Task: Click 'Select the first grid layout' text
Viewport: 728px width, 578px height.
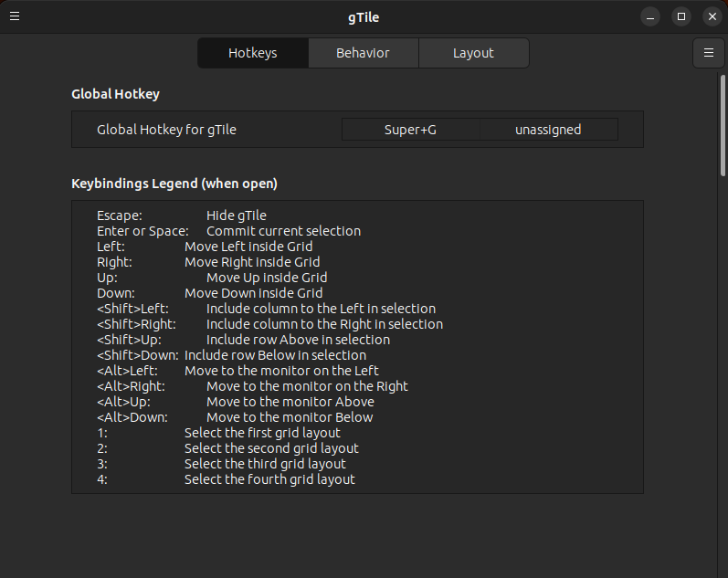Action: coord(262,433)
